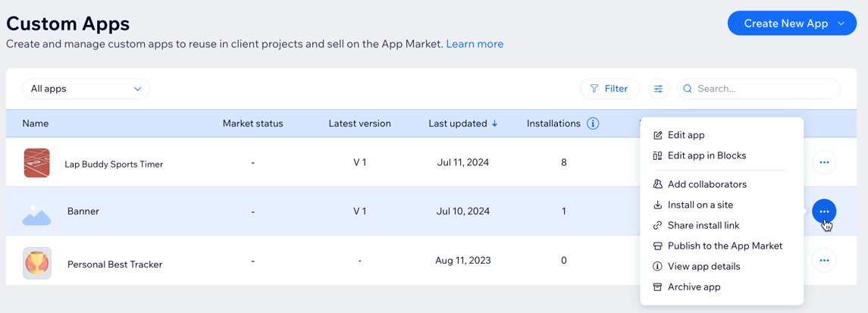Open more actions for Personal Best Tracker
Screen dimensions: 868x313
click(x=824, y=261)
